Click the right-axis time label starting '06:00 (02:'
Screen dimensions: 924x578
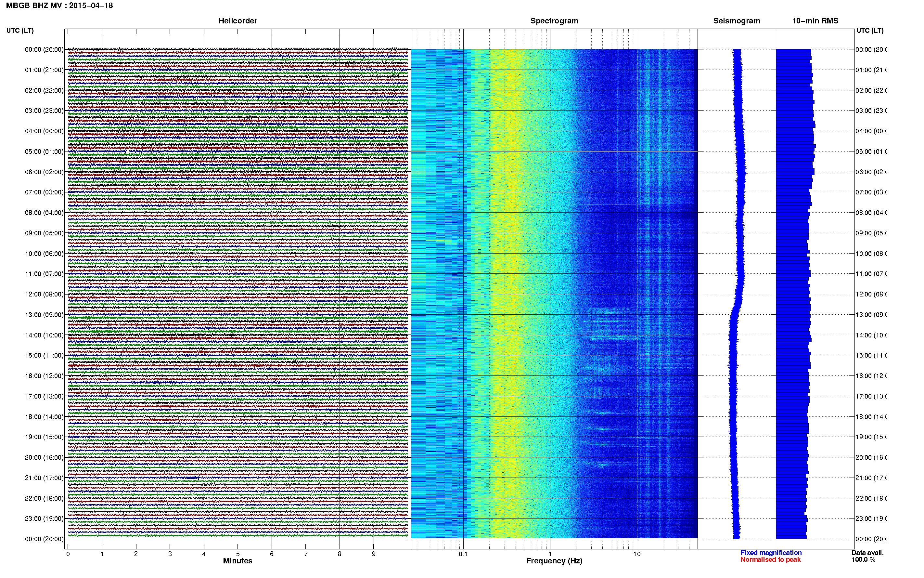pyautogui.click(x=872, y=172)
